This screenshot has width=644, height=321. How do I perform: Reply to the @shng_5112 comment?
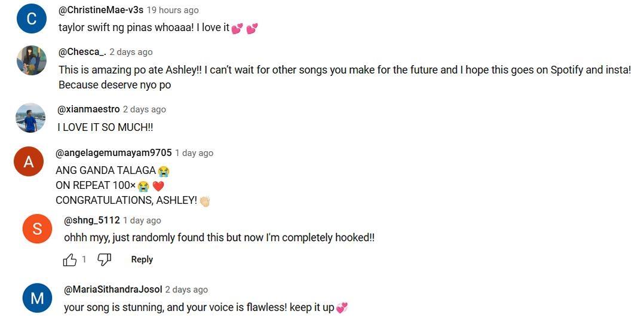pyautogui.click(x=142, y=259)
